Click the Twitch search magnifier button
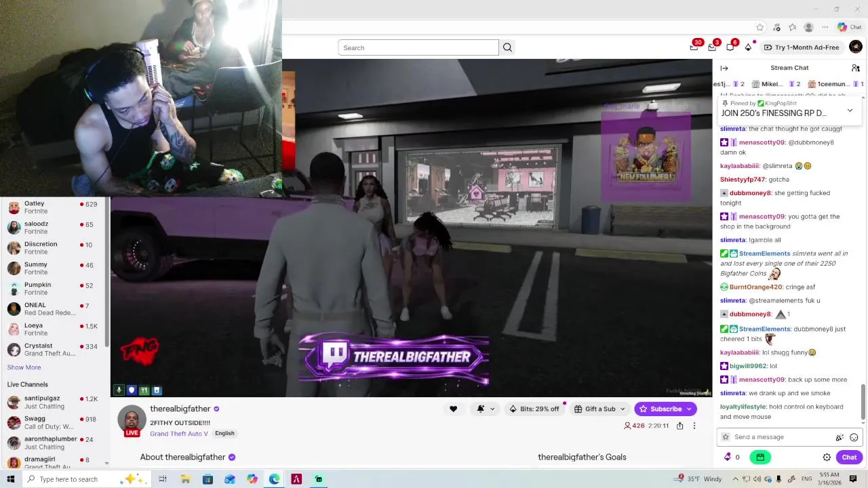The height and width of the screenshot is (488, 868). [507, 47]
